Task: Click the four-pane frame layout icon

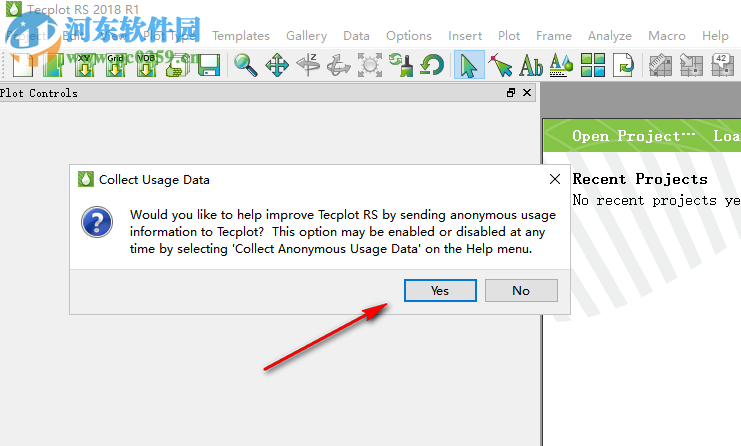Action: tap(593, 65)
